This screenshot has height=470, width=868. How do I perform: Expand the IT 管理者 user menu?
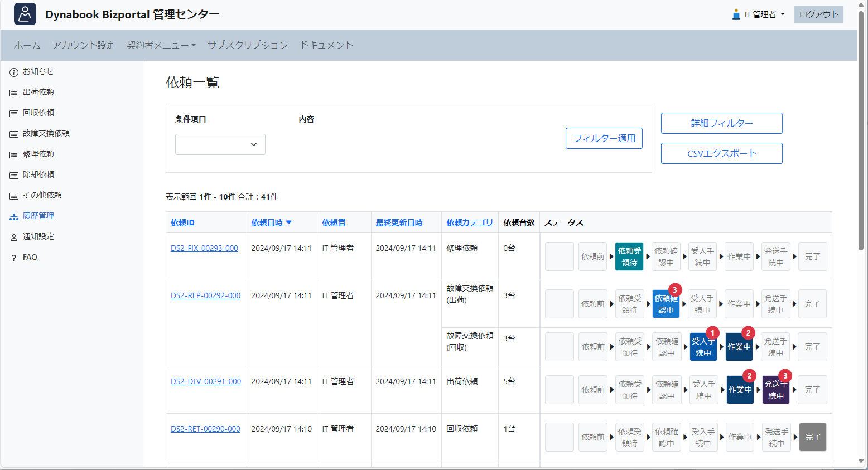[x=759, y=14]
